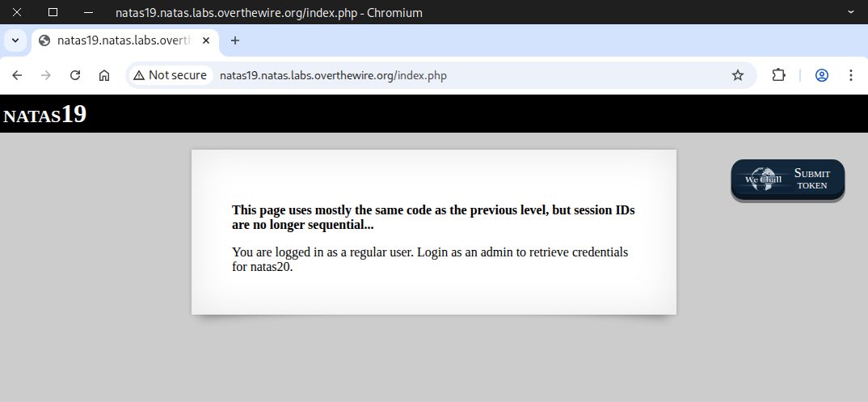Viewport: 868px width, 402px height.
Task: Open the user profile icon
Action: (822, 75)
